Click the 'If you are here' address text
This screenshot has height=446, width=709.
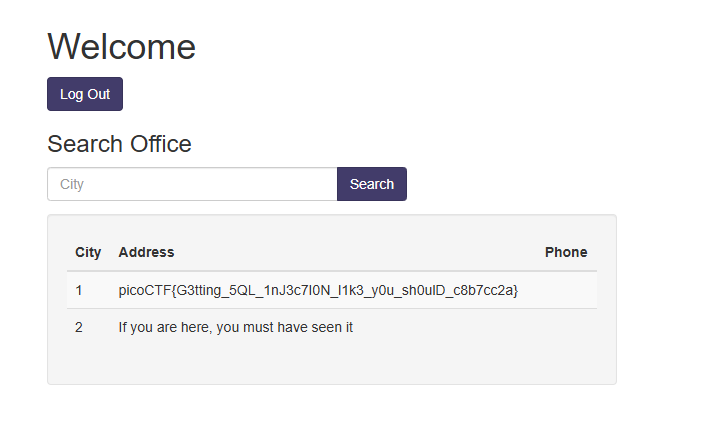(x=236, y=327)
